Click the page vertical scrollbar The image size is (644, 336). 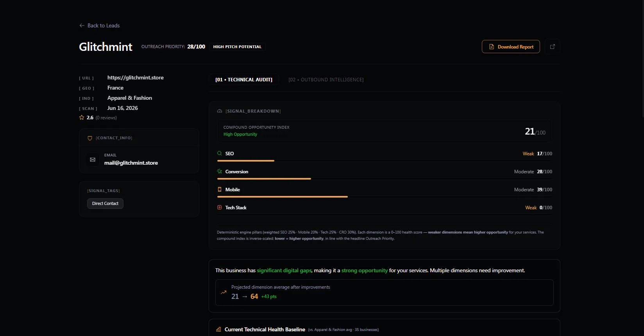(x=642, y=59)
